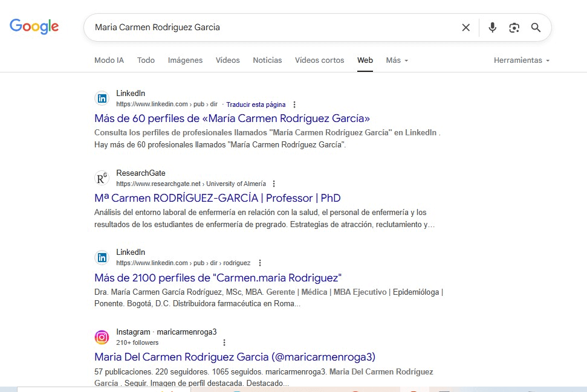This screenshot has height=392, width=587.
Task: Open 'Más de 2100 perfiles' LinkedIn result
Action: [218, 278]
